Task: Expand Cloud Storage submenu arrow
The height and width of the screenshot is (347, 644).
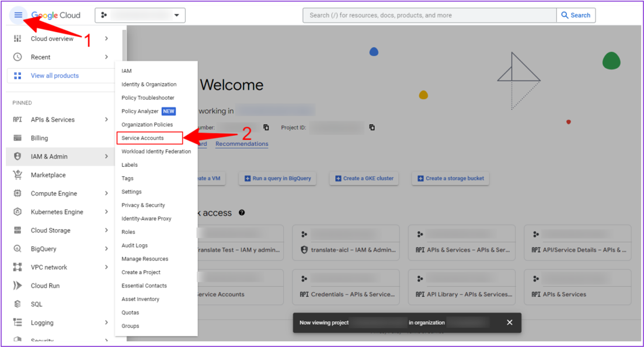Action: 106,230
